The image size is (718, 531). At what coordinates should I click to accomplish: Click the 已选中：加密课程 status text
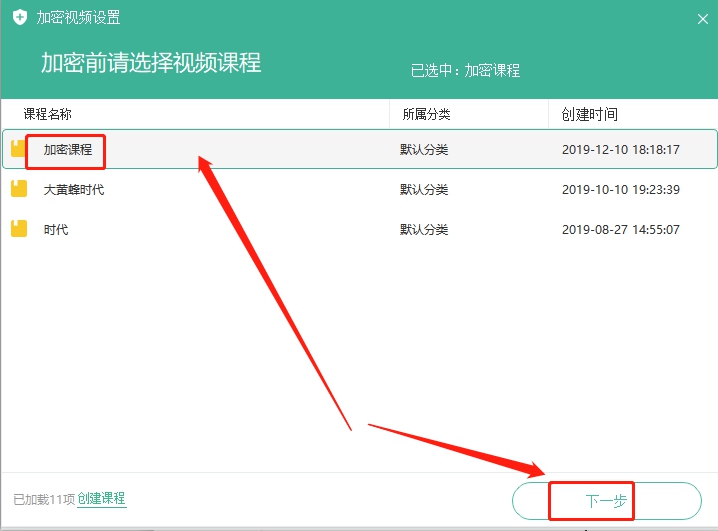[465, 71]
